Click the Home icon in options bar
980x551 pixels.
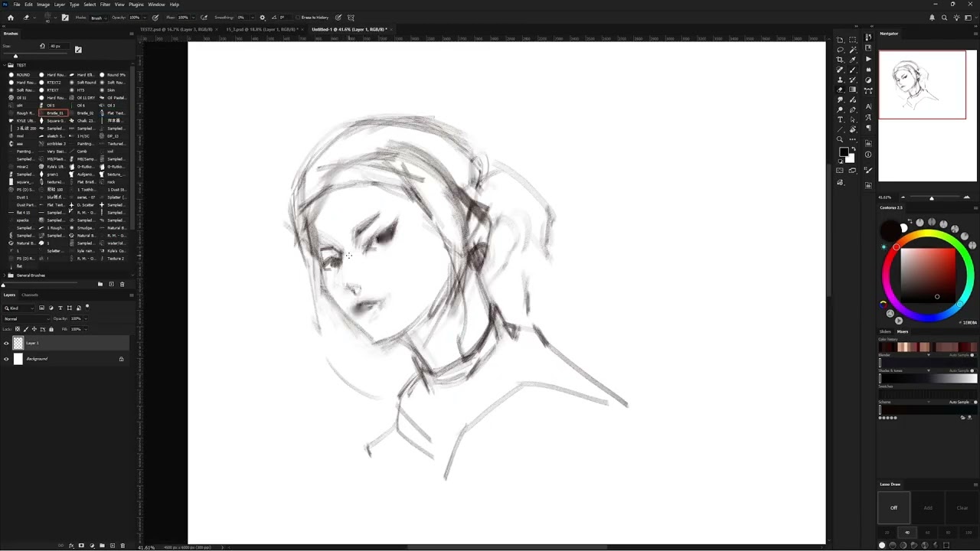click(x=10, y=17)
